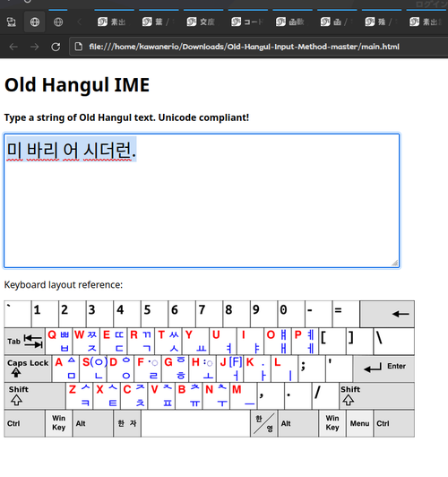This screenshot has height=477, width=448.
Task: Click the address bar file URL
Action: [244, 47]
